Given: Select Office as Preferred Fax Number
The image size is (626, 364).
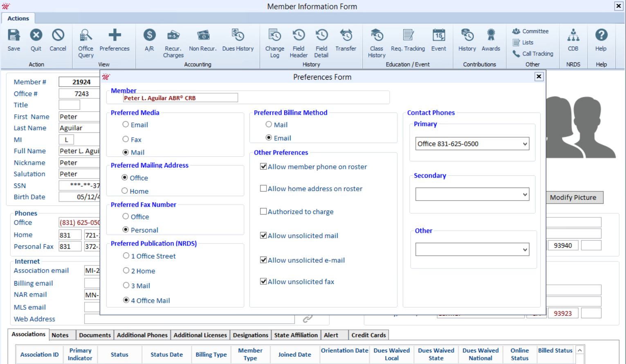Looking at the screenshot, I should 126,217.
